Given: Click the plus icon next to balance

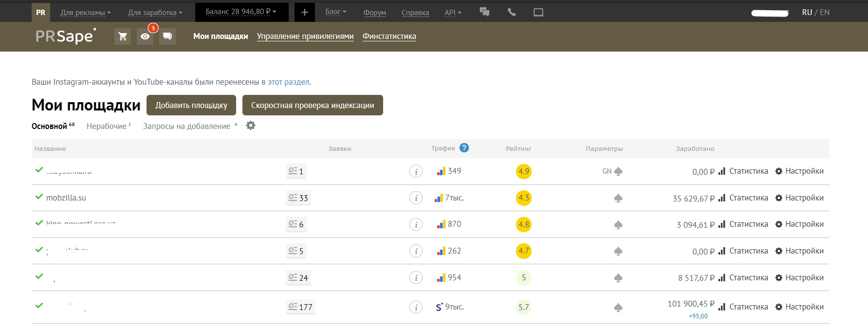Looking at the screenshot, I should point(305,13).
